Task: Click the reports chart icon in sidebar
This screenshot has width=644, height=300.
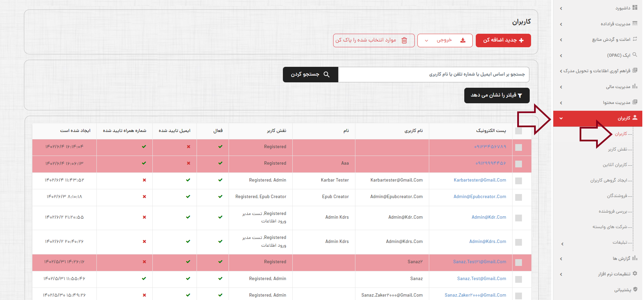Action: coord(635,258)
